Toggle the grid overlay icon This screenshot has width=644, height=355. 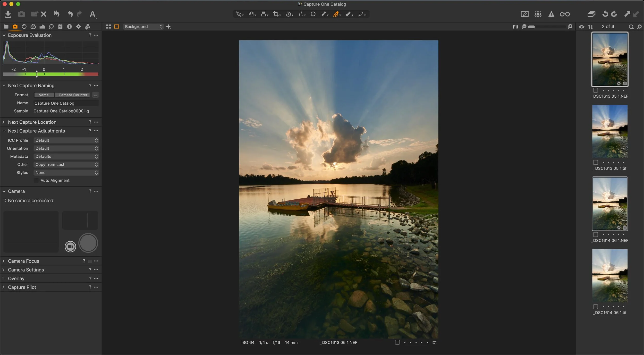point(538,14)
